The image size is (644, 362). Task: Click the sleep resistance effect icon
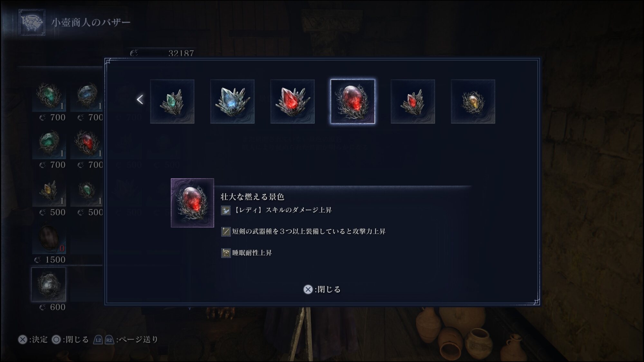(x=226, y=253)
